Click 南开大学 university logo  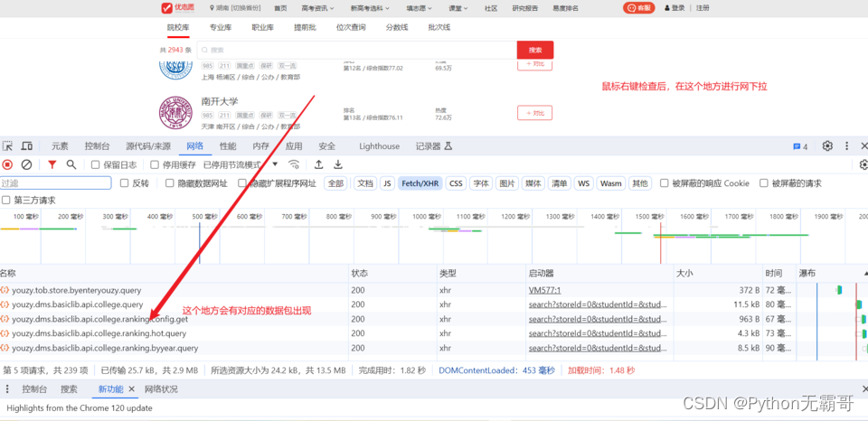click(x=175, y=113)
